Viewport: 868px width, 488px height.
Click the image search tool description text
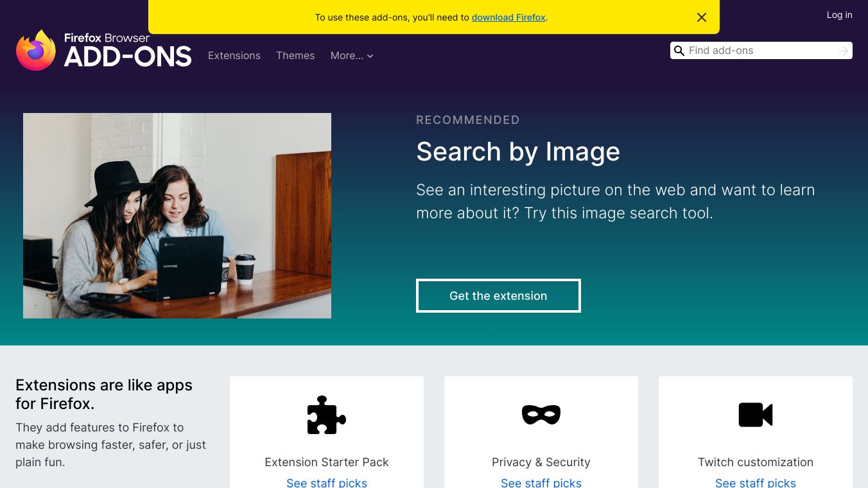pos(616,202)
